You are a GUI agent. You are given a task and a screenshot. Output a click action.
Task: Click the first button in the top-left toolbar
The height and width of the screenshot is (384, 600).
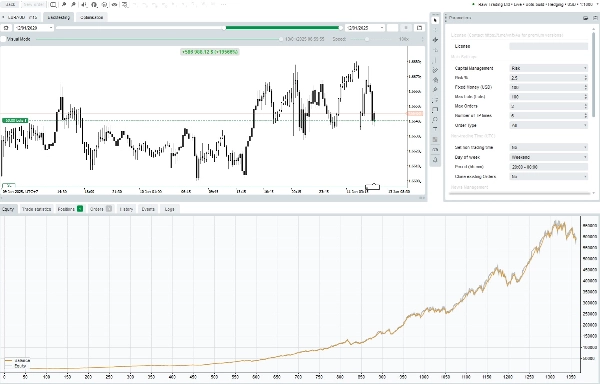10,5
